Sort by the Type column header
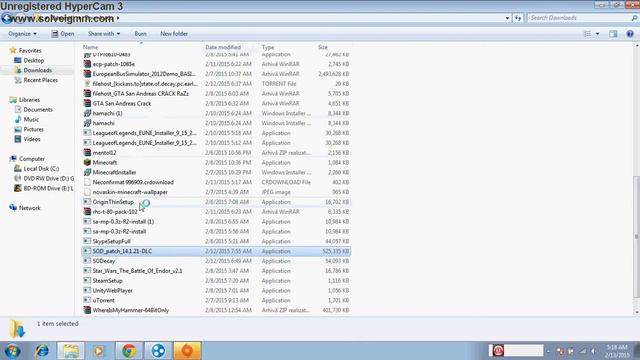Screen dimensions: 640x360 (x=268, y=47)
